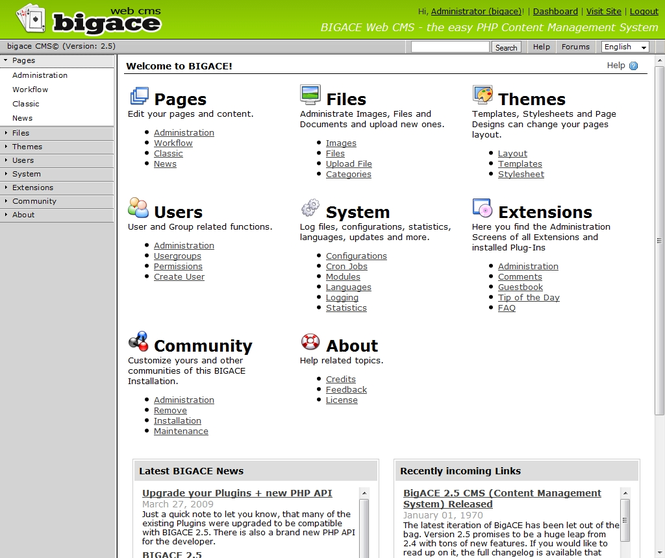Click the Extensions disc icon
Viewport: 665px width, 558px height.
(x=483, y=208)
